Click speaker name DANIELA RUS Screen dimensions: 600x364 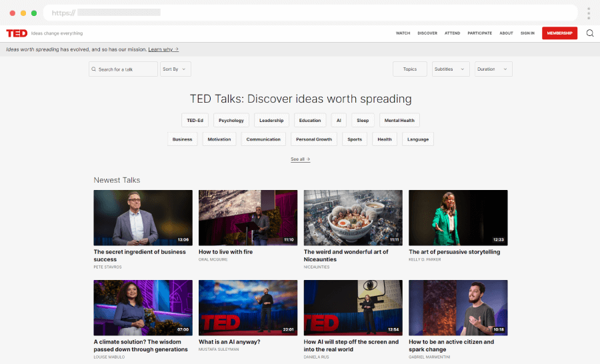coord(316,357)
